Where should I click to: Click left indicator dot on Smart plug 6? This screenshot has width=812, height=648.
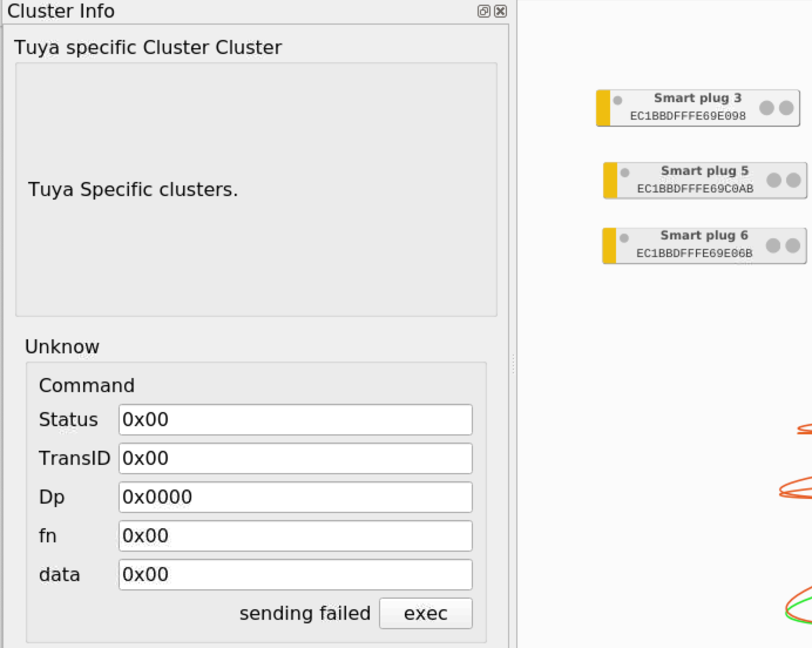click(x=624, y=238)
